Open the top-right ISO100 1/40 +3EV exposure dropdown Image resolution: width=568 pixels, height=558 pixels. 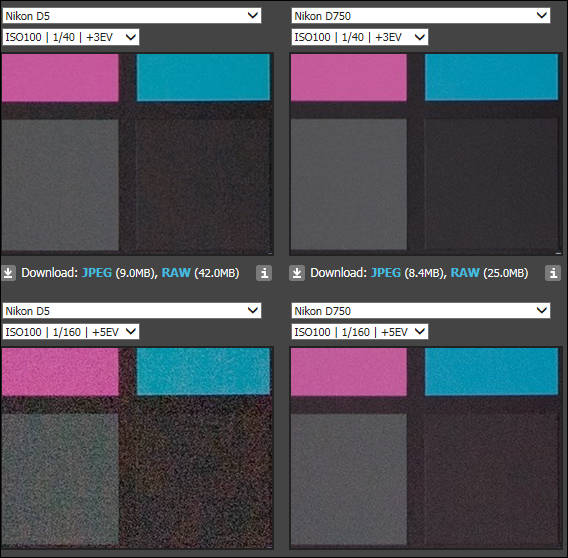pos(360,37)
